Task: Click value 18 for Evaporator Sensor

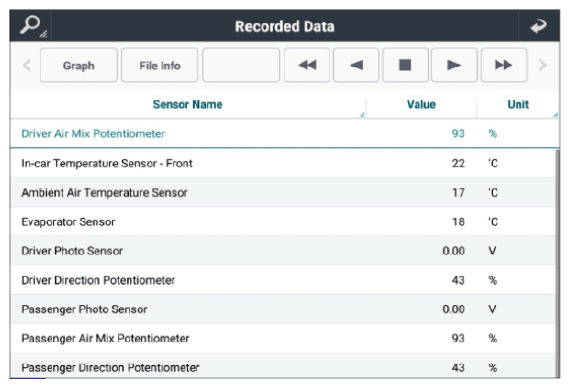Action: 458,222
